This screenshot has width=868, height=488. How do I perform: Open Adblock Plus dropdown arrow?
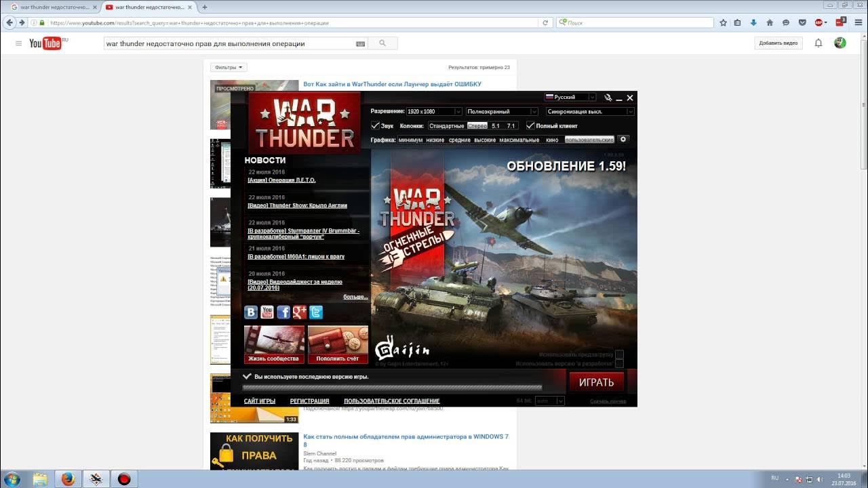coord(825,22)
